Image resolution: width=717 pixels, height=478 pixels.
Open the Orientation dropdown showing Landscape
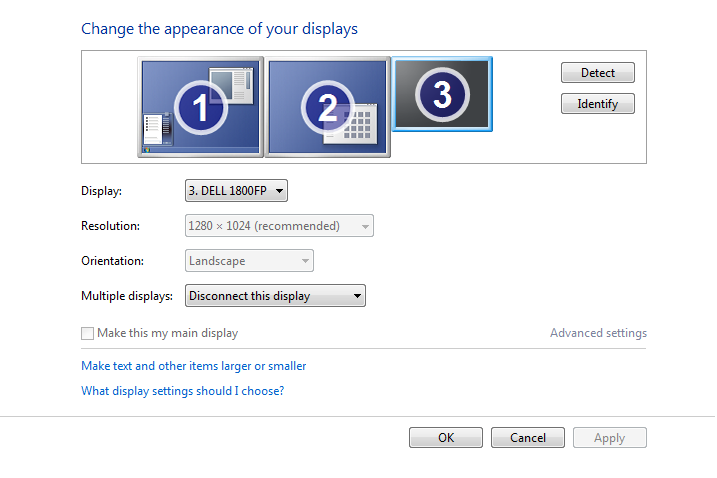coord(249,261)
